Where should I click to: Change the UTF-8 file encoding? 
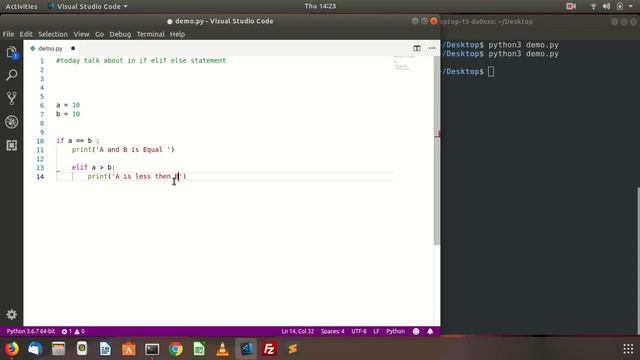pos(359,331)
